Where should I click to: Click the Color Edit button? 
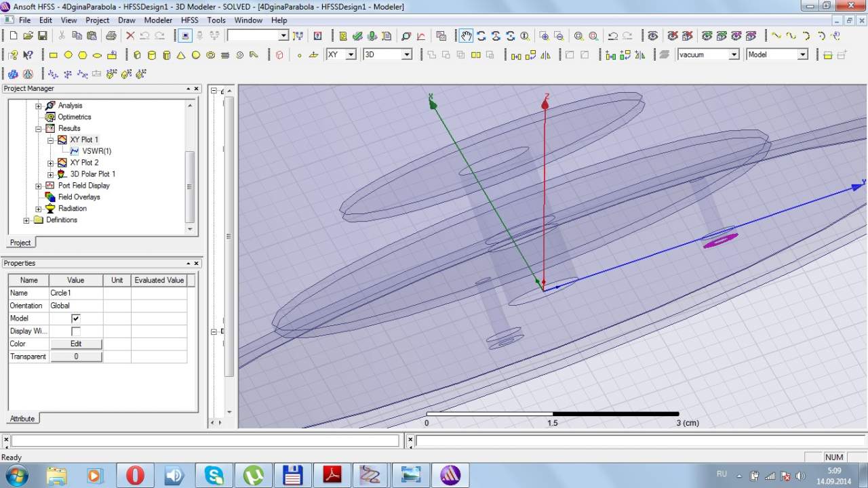(x=76, y=344)
